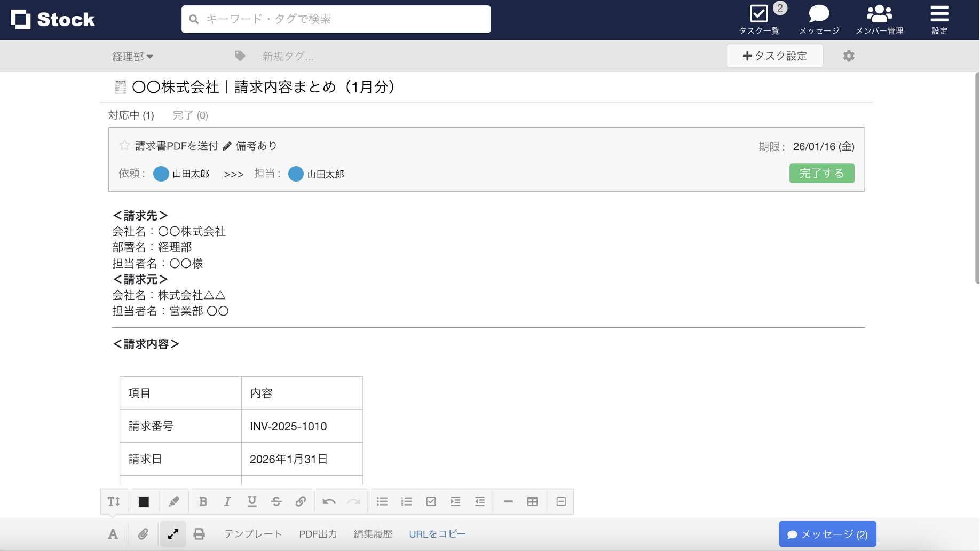Select the black text color swatch
Image resolution: width=980 pixels, height=551 pixels.
[x=143, y=501]
